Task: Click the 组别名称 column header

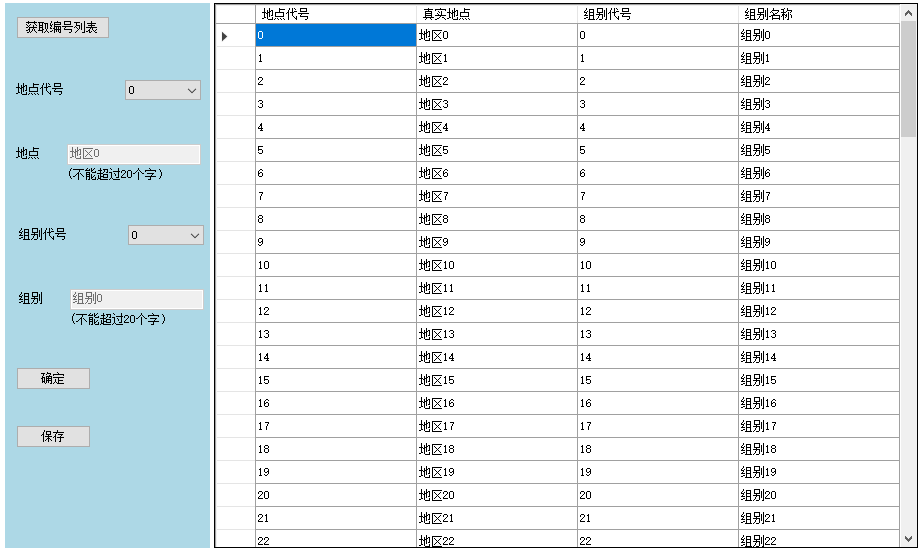Action: 818,14
